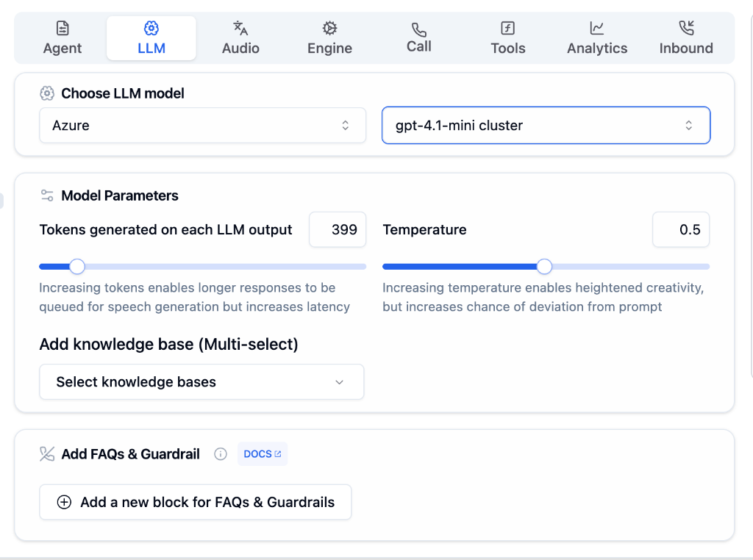Click the Analytics chart icon

pyautogui.click(x=597, y=28)
